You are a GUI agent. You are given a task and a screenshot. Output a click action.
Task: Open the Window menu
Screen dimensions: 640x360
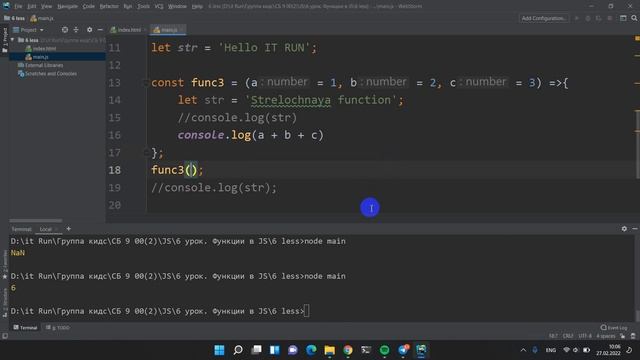177,6
